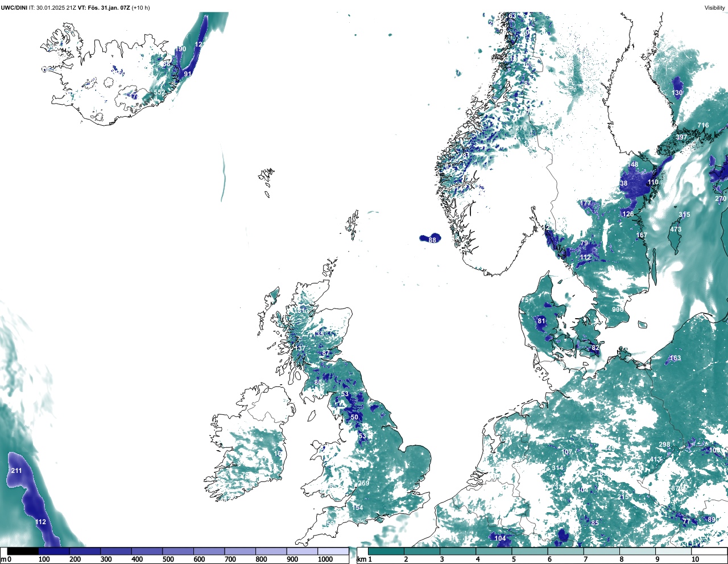The width and height of the screenshot is (728, 564).
Task: Click the '552' value over southeast Iceland
Action: point(159,92)
